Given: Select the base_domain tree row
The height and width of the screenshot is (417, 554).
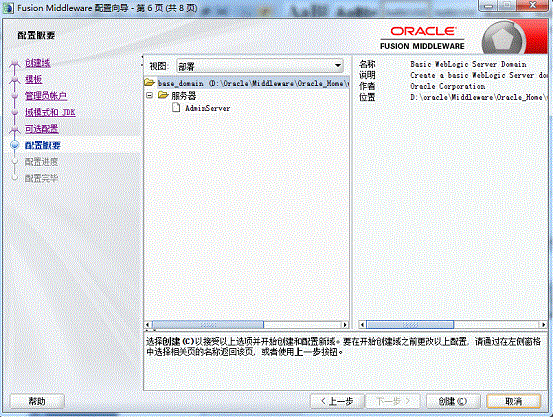Looking at the screenshot, I should pyautogui.click(x=247, y=83).
